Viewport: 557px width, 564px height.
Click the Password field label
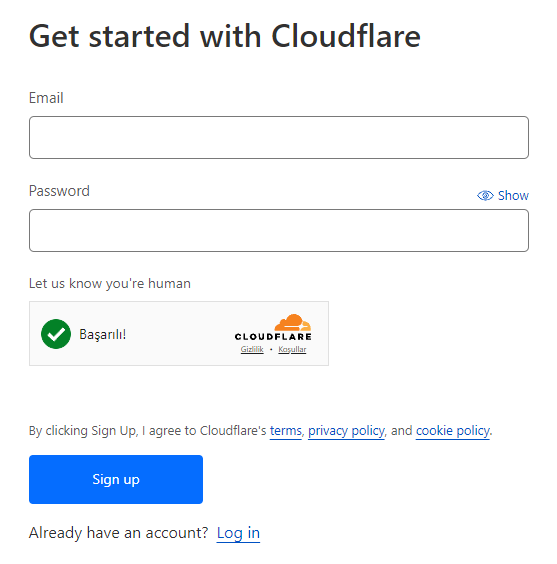(59, 191)
